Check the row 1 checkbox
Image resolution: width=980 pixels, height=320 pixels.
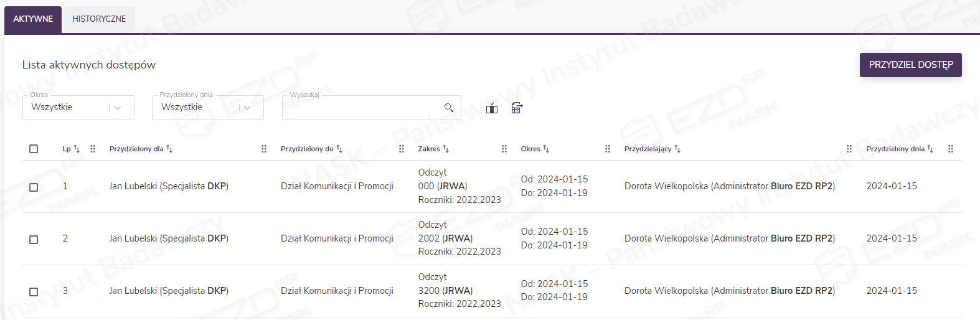34,187
